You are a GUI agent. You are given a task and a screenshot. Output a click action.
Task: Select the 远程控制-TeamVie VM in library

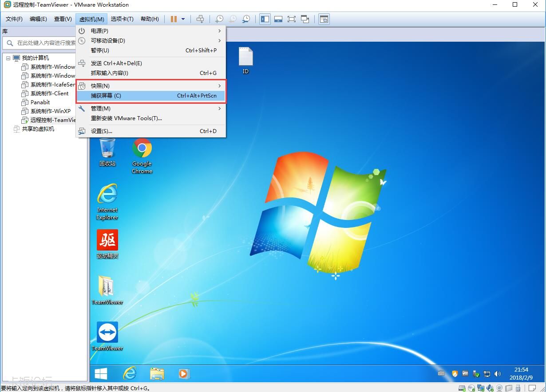53,120
